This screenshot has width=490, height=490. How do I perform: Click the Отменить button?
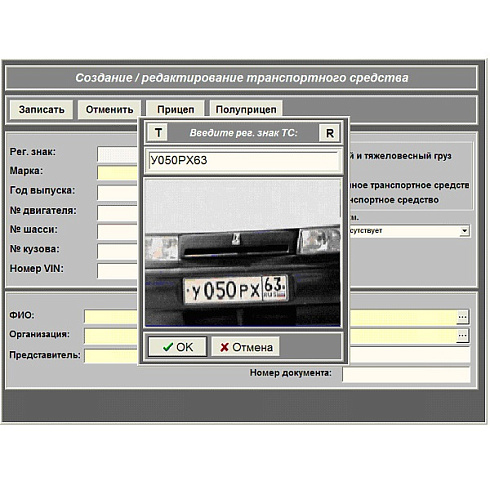[109, 110]
